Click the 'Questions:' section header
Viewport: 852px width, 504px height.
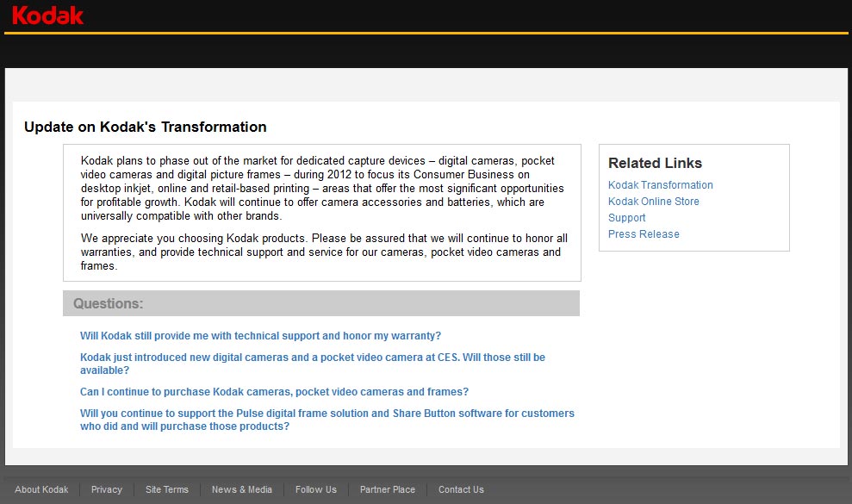321,303
